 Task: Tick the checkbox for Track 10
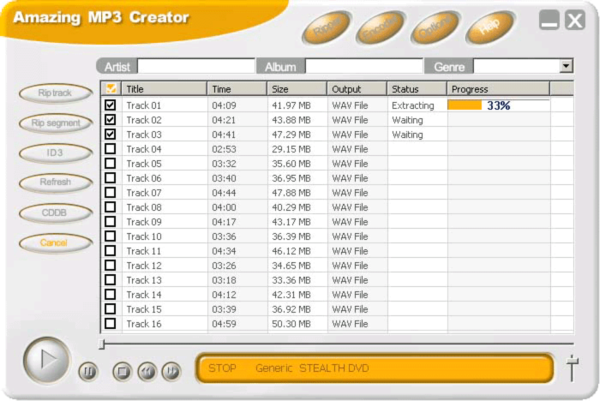111,236
